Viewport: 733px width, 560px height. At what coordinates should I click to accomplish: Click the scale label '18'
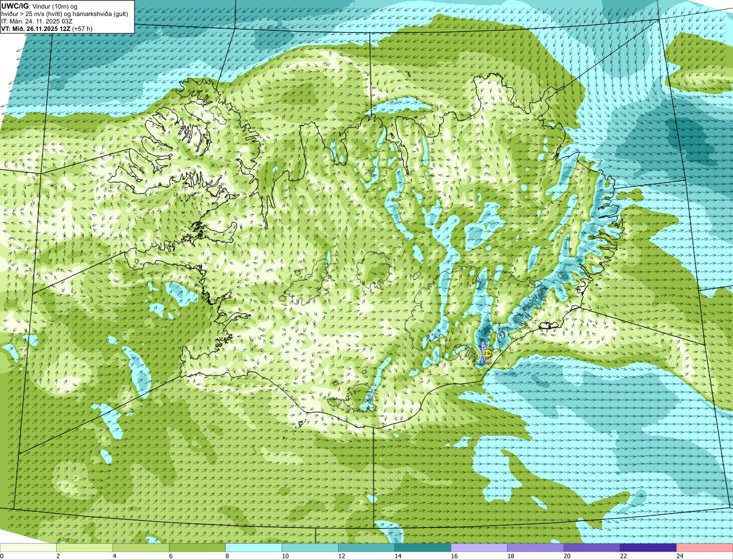pyautogui.click(x=511, y=556)
